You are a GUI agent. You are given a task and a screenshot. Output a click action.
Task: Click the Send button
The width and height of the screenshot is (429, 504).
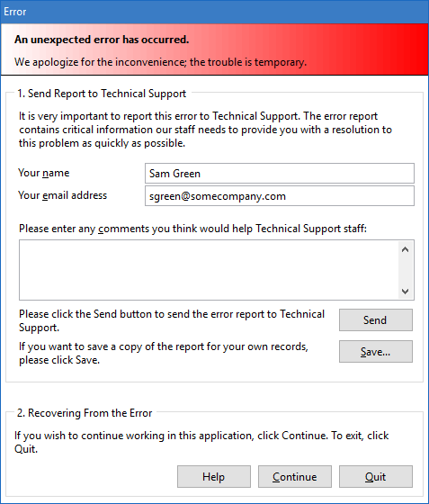click(x=376, y=319)
